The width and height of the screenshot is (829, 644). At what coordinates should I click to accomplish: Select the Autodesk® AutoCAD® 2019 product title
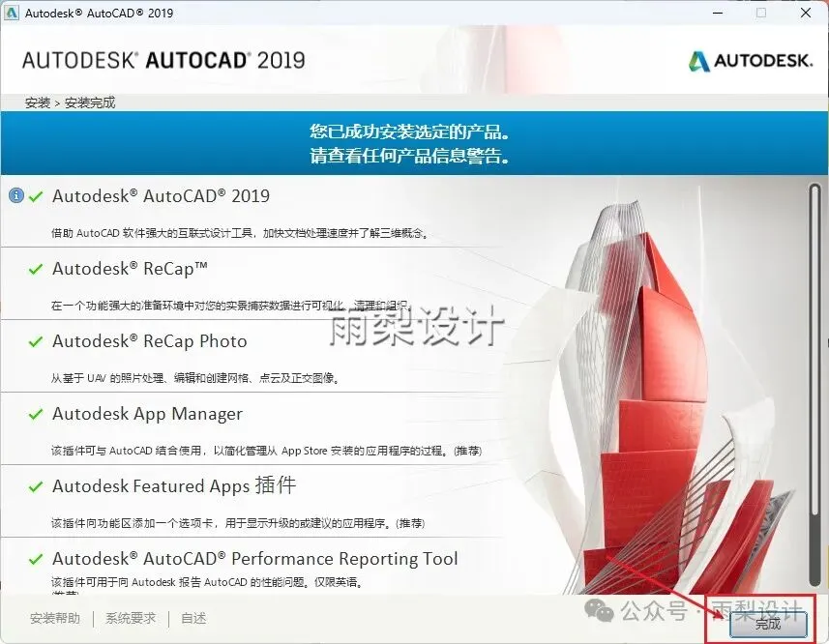click(161, 196)
